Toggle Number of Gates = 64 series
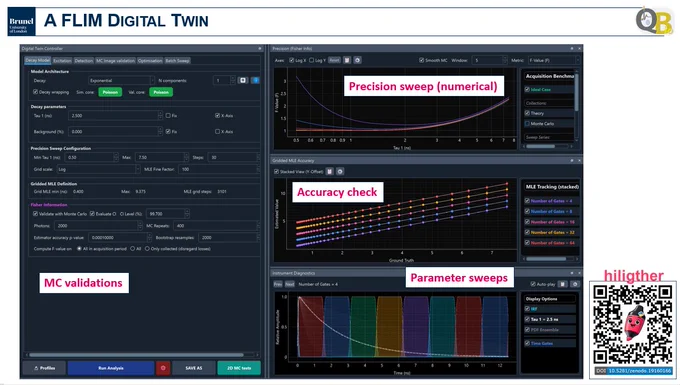 pyautogui.click(x=527, y=242)
